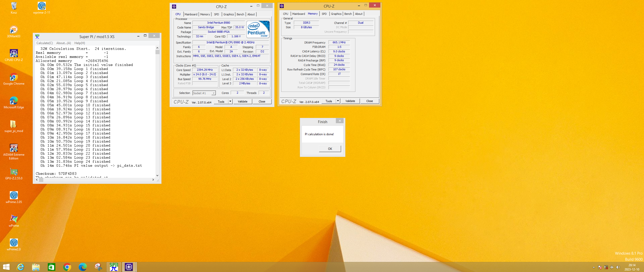The image size is (644, 272).
Task: Click the Super PI title bar icon
Action: click(37, 37)
